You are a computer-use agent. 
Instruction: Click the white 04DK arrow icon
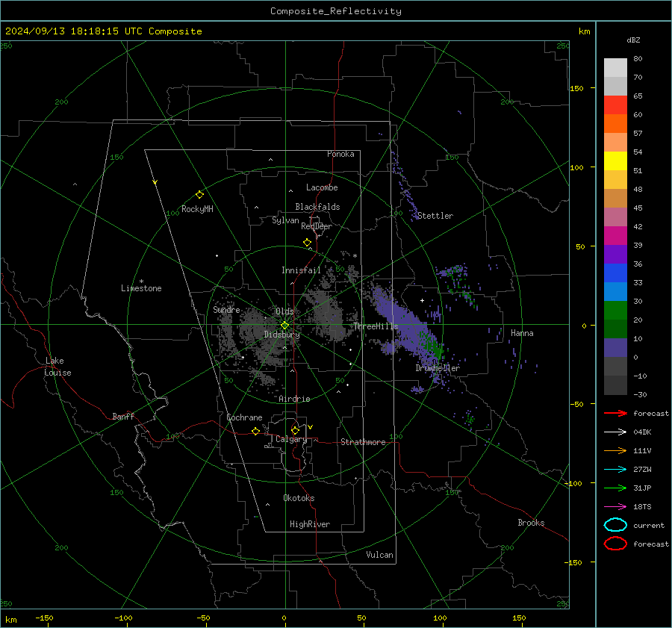[615, 432]
